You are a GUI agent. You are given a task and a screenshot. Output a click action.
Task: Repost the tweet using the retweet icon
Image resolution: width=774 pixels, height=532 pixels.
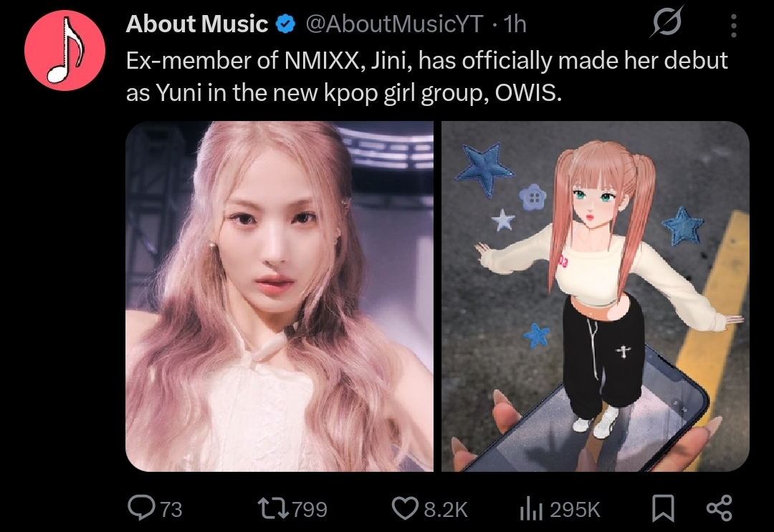tap(274, 509)
